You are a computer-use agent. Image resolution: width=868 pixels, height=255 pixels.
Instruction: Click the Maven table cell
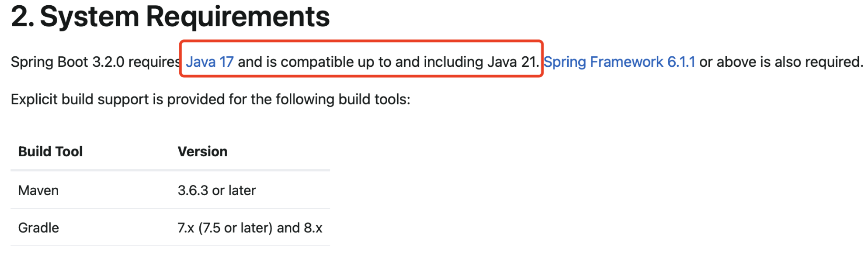coord(38,190)
